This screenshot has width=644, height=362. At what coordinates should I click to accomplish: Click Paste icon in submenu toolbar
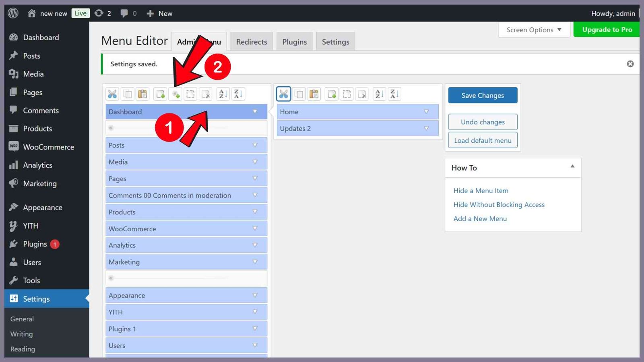[314, 94]
